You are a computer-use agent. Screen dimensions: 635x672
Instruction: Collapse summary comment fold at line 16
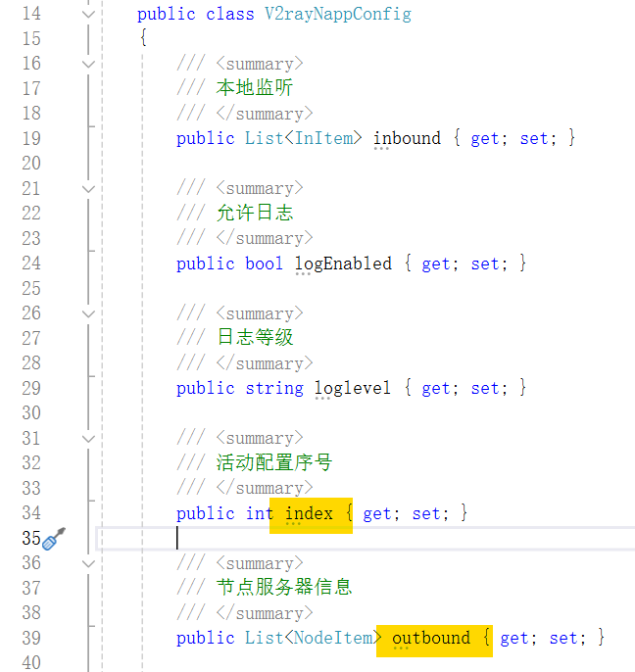click(89, 64)
